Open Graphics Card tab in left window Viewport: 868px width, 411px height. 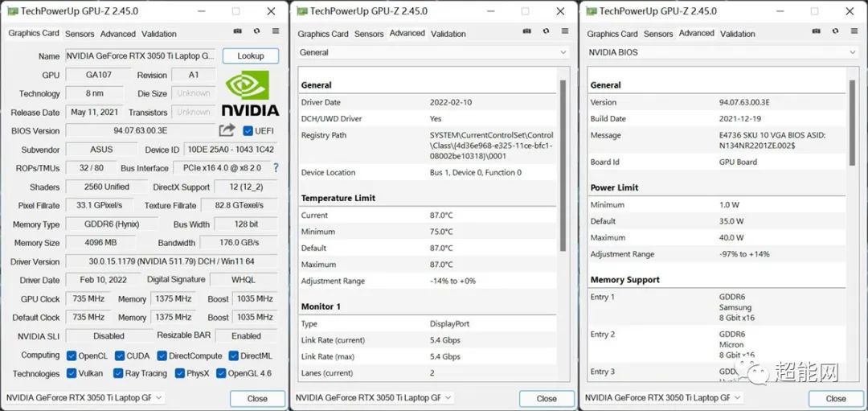[x=34, y=33]
